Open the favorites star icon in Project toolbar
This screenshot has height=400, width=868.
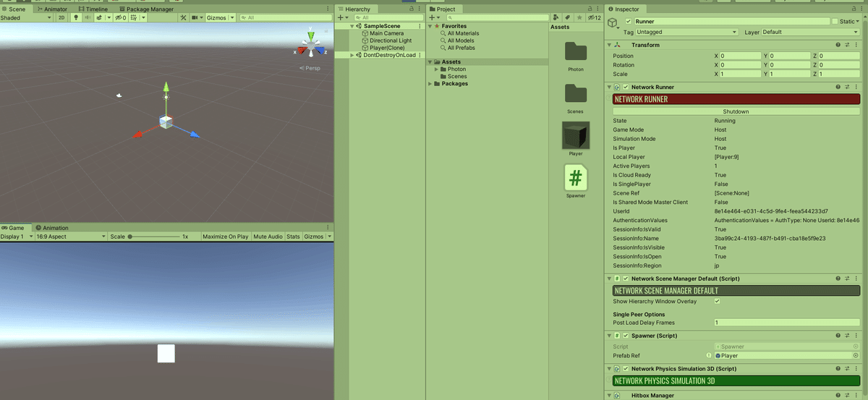click(579, 17)
